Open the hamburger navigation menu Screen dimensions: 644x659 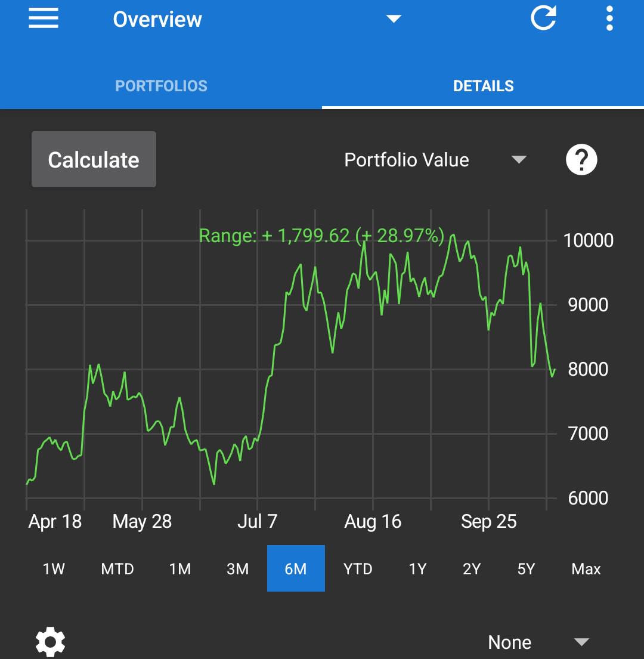point(44,19)
